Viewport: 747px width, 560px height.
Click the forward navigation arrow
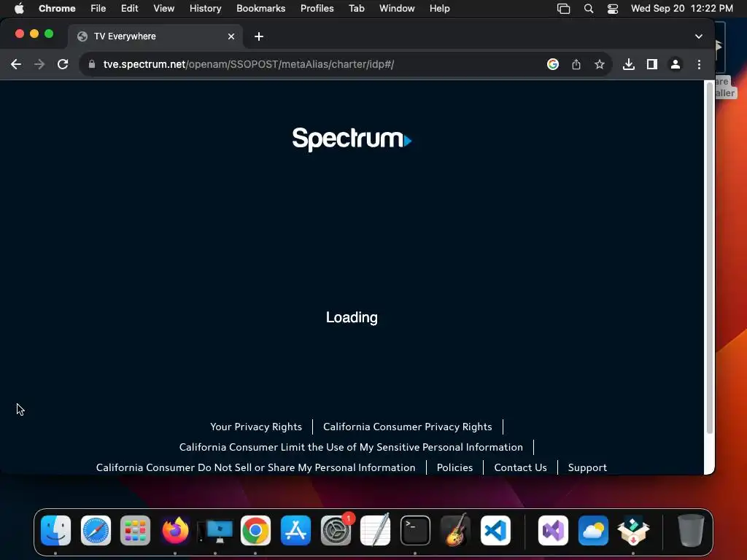(x=39, y=64)
